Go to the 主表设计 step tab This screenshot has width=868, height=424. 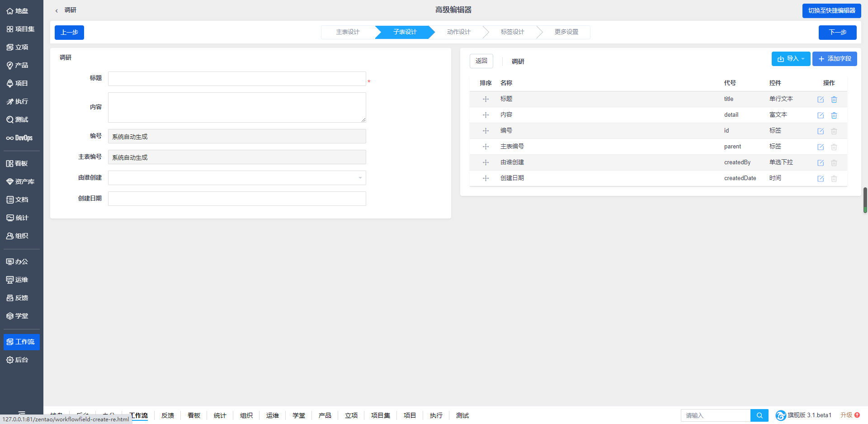347,32
